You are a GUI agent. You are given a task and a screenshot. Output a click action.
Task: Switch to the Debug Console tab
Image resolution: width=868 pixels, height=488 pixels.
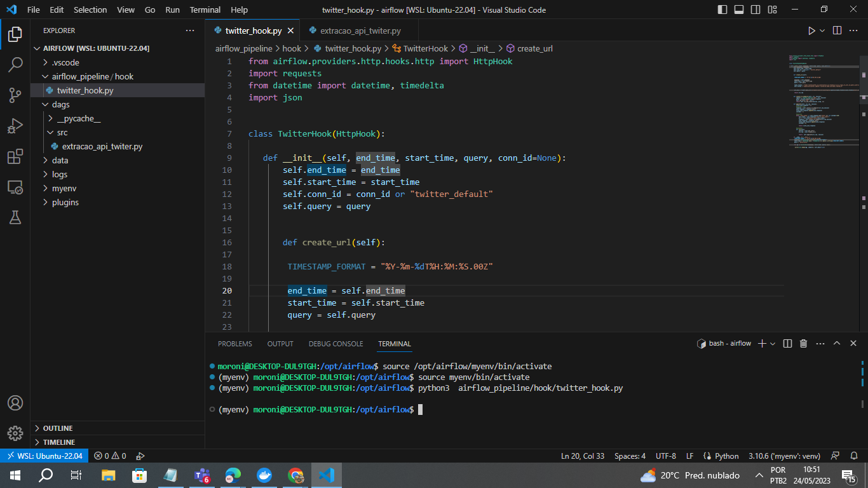[x=336, y=344]
